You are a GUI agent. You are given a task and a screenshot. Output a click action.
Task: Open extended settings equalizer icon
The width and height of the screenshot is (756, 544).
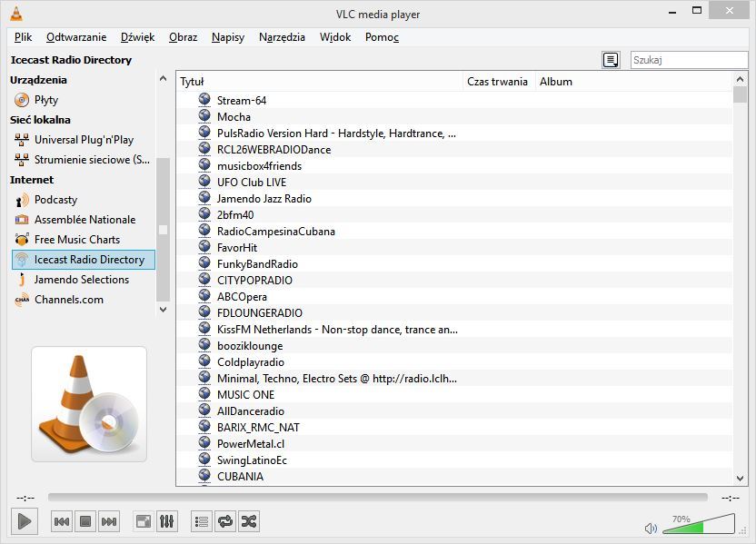click(167, 521)
